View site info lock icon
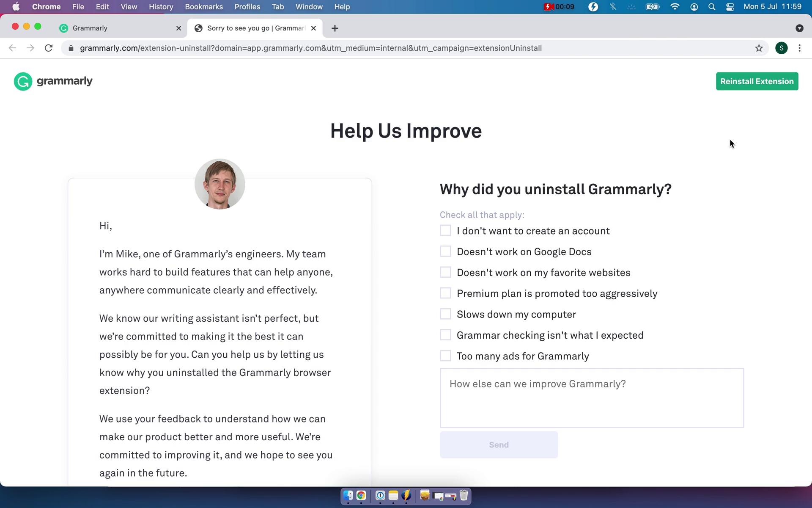Screen dimensions: 812x508 coord(71,48)
